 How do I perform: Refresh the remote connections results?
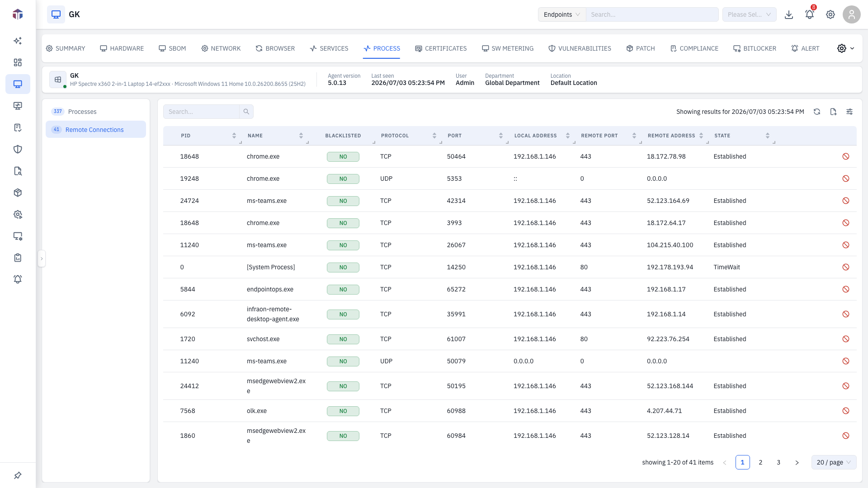tap(817, 112)
